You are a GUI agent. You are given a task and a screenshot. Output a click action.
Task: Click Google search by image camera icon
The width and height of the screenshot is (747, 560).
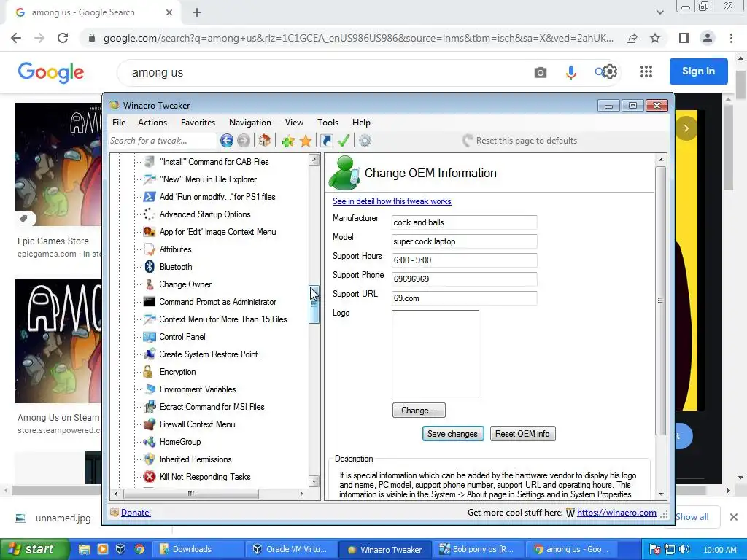coord(541,72)
